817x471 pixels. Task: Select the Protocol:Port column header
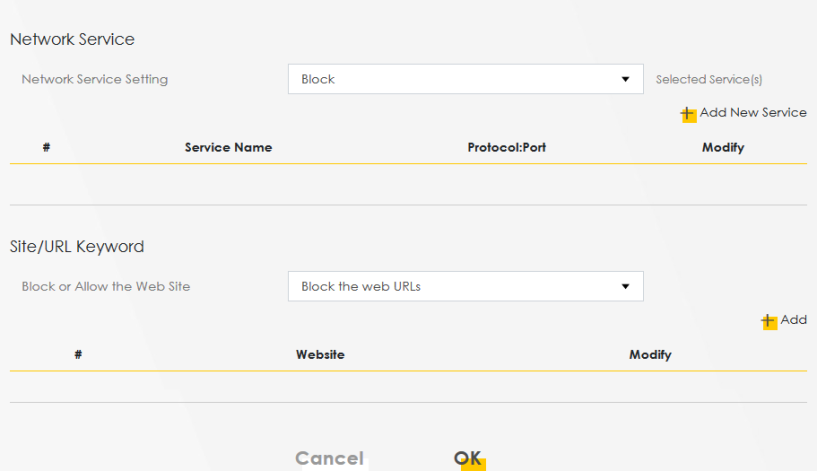click(506, 148)
